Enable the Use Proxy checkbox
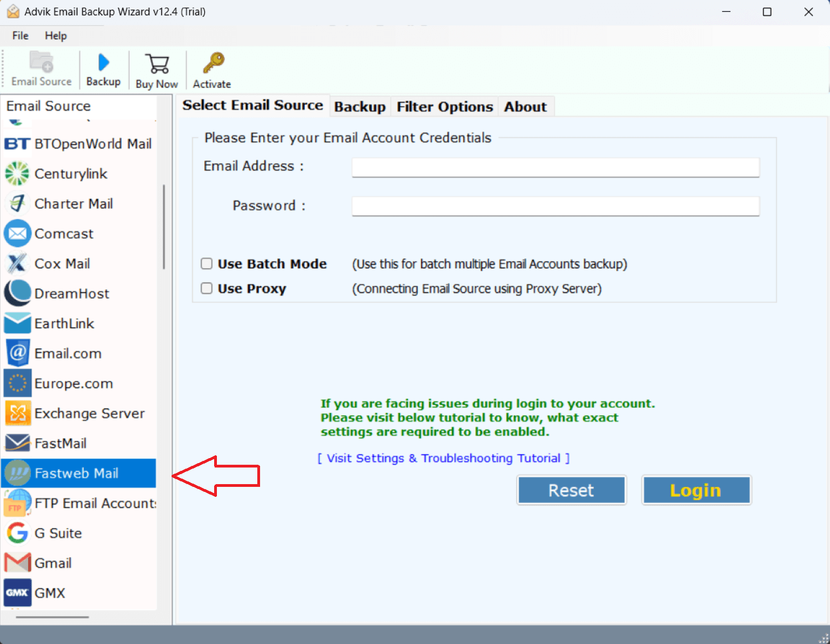This screenshot has height=644, width=830. point(206,288)
